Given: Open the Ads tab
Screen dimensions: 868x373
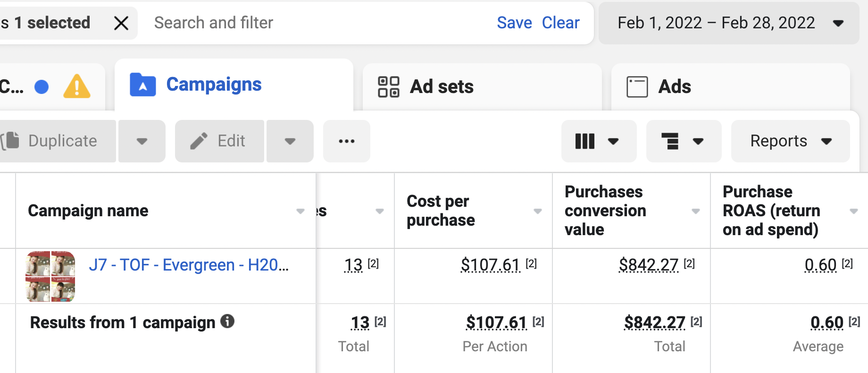Looking at the screenshot, I should 675,87.
